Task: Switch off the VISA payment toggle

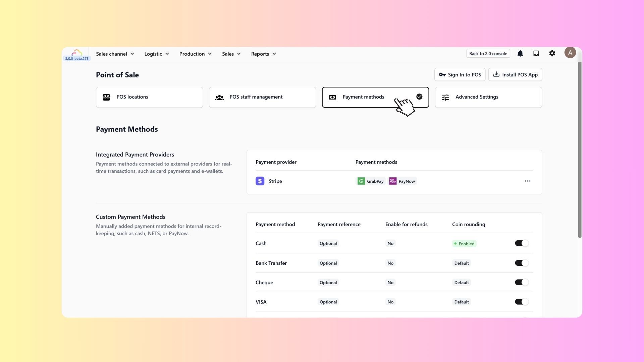Action: tap(522, 302)
